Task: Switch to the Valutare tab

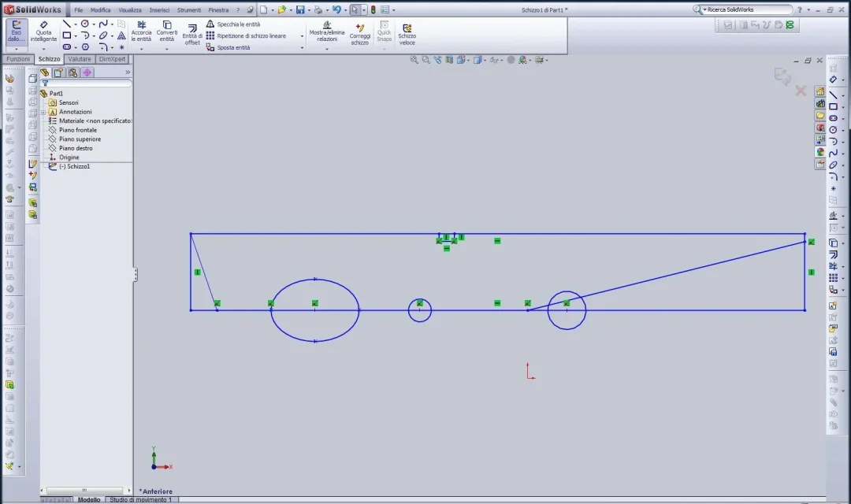Action: (80, 59)
